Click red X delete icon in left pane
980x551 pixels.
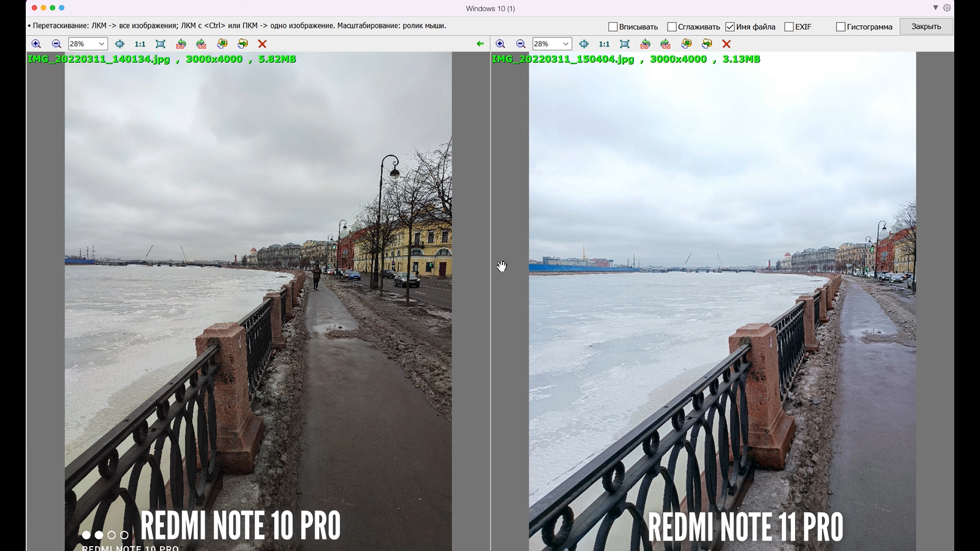pyautogui.click(x=262, y=44)
